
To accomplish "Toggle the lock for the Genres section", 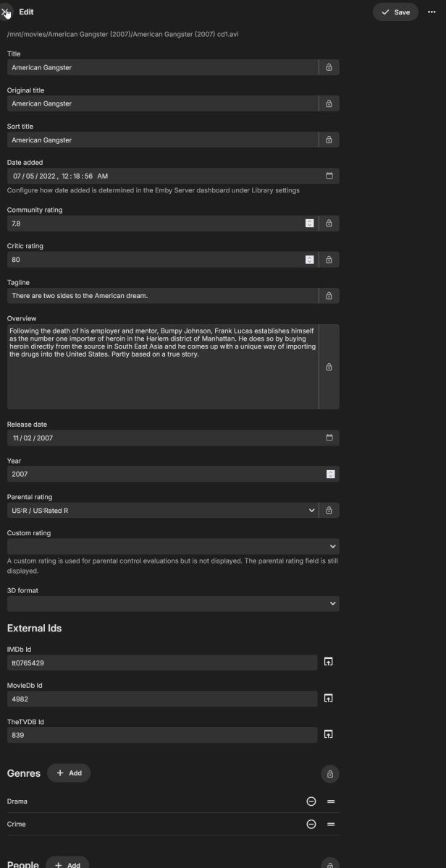I will pos(329,773).
